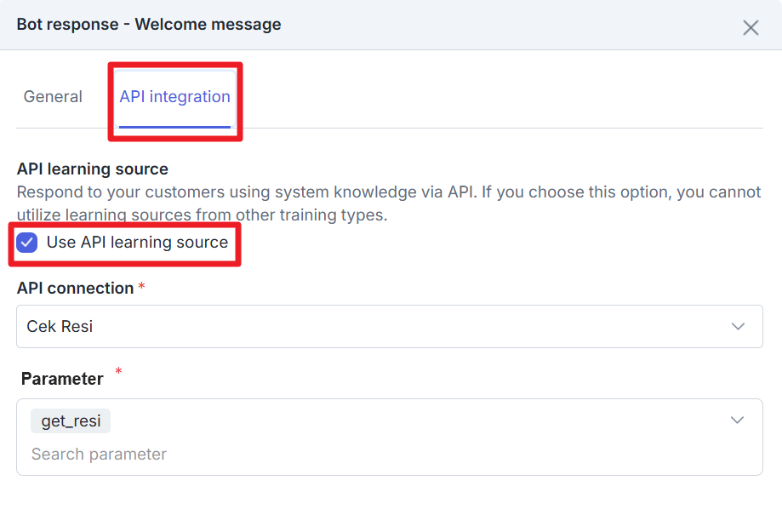The height and width of the screenshot is (532, 782).
Task: Click the blue underline beneath API integration tab
Action: click(x=174, y=127)
